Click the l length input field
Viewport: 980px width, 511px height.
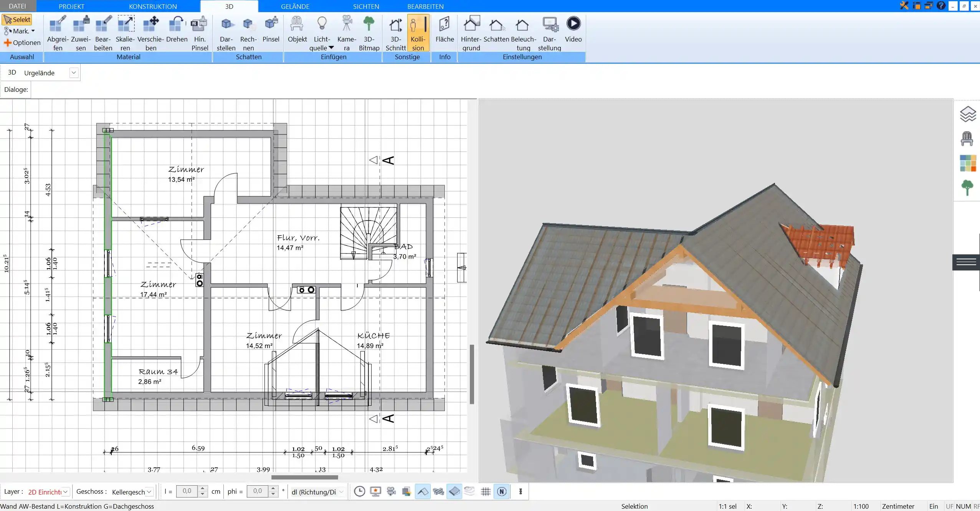pos(187,491)
